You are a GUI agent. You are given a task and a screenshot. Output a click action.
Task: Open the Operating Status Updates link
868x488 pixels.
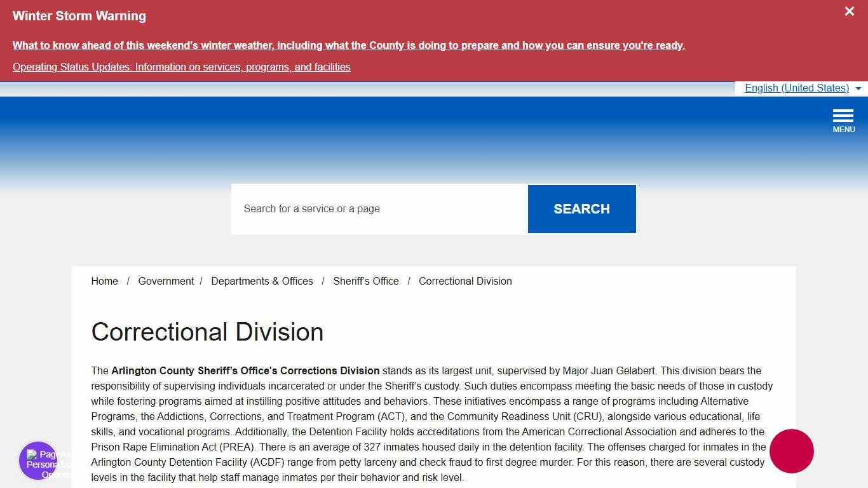coord(182,67)
